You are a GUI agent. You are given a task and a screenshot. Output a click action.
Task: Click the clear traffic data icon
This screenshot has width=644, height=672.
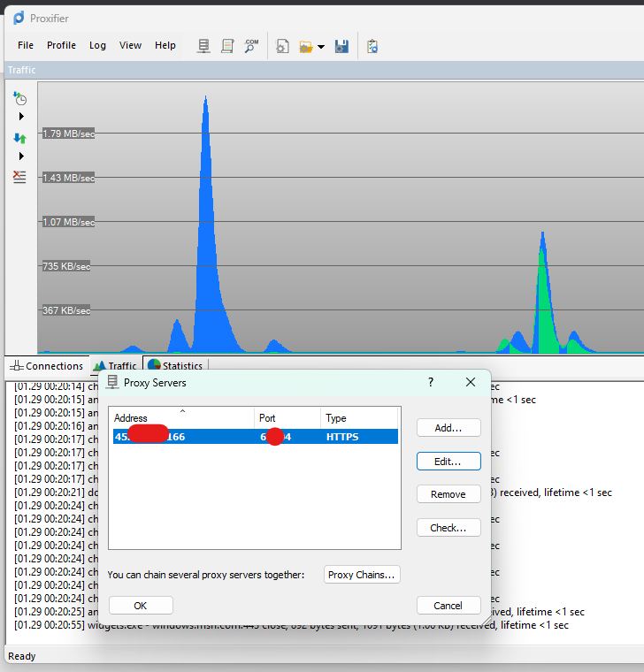19,177
